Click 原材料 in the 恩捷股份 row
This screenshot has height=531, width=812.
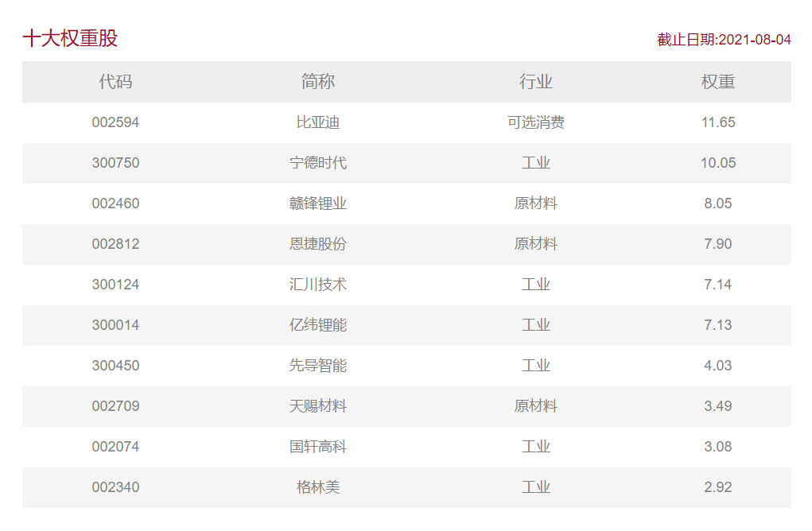(x=536, y=244)
